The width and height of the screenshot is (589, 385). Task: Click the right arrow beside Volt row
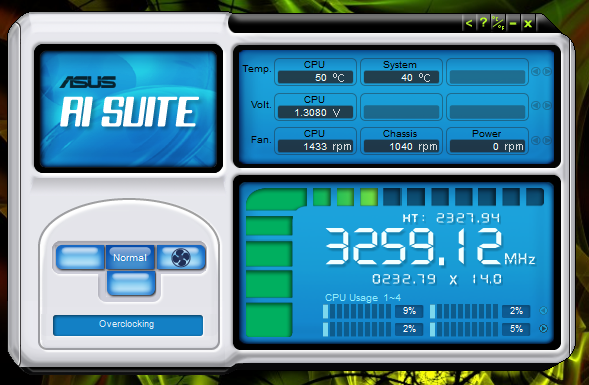tap(547, 106)
